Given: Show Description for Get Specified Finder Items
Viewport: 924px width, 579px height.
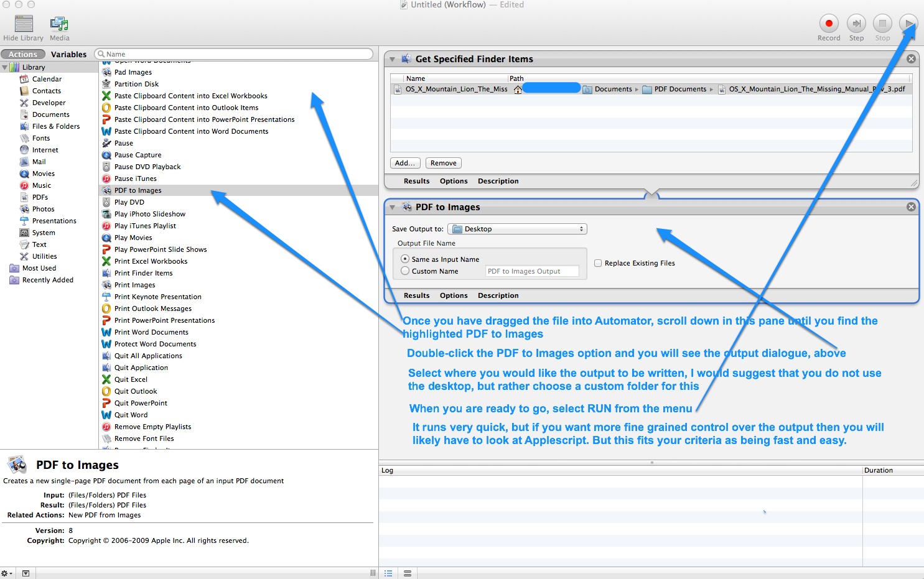Looking at the screenshot, I should (x=498, y=181).
